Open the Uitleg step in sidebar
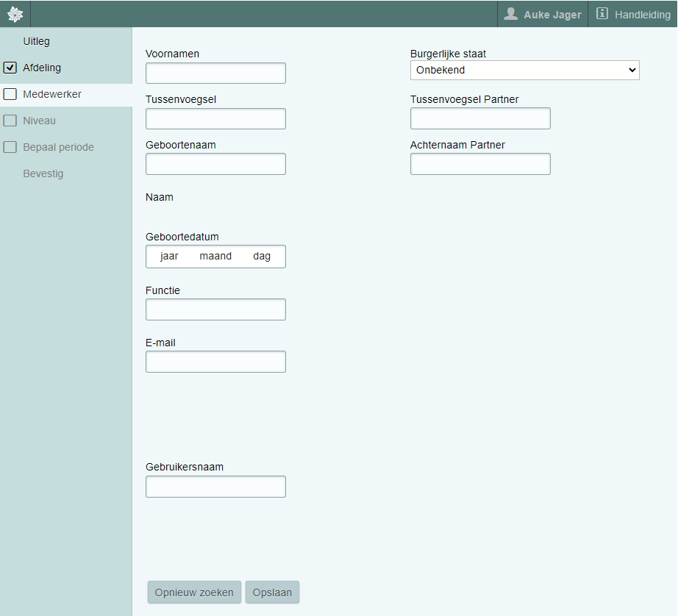This screenshot has height=616, width=678. [x=36, y=41]
